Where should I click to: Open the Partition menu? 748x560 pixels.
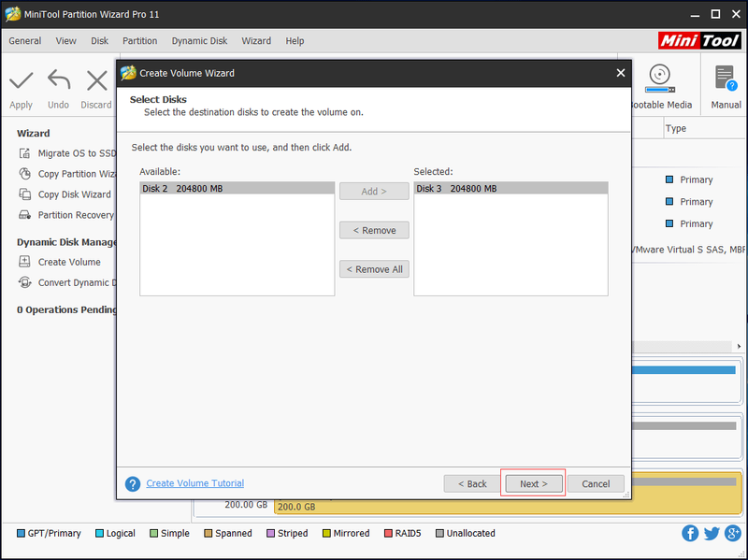tap(139, 41)
